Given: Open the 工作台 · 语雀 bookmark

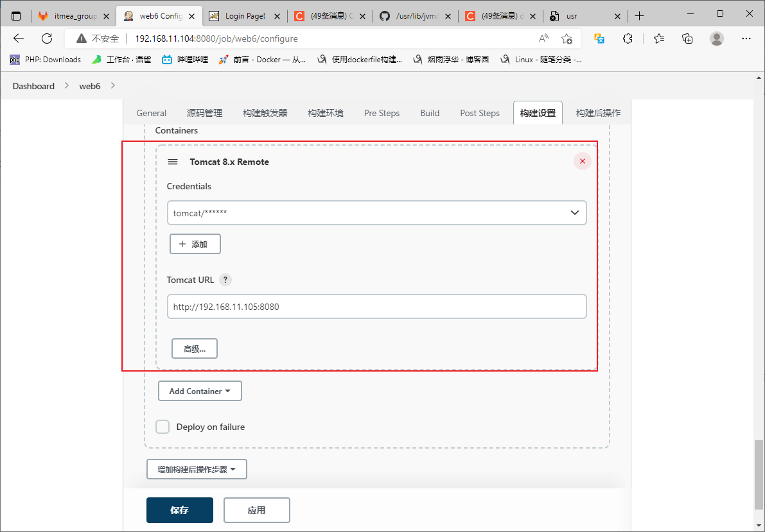Looking at the screenshot, I should tap(121, 60).
